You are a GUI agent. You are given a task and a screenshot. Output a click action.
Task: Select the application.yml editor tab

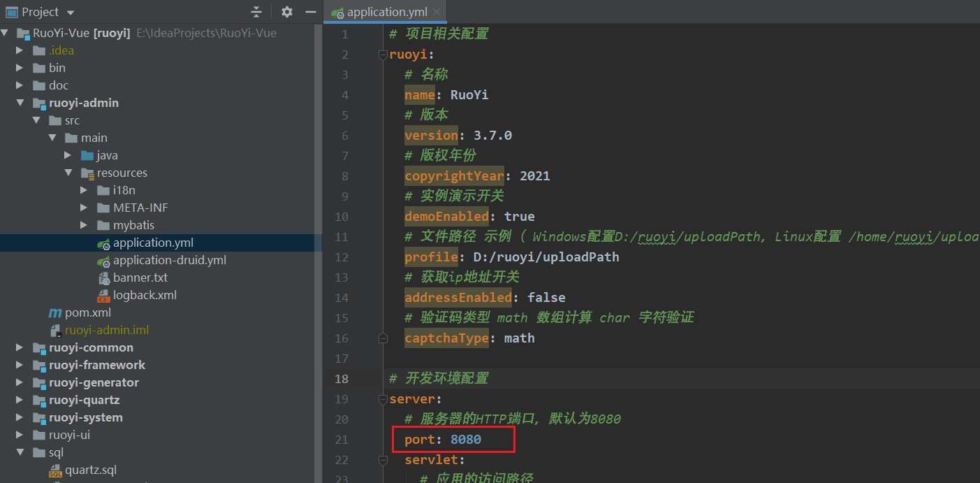(x=386, y=12)
